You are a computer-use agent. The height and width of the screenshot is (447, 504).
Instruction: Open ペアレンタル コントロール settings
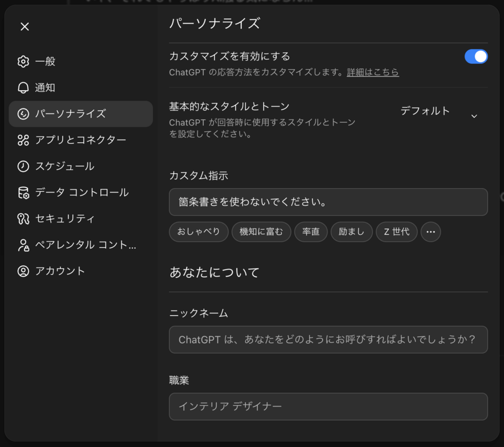[81, 245]
